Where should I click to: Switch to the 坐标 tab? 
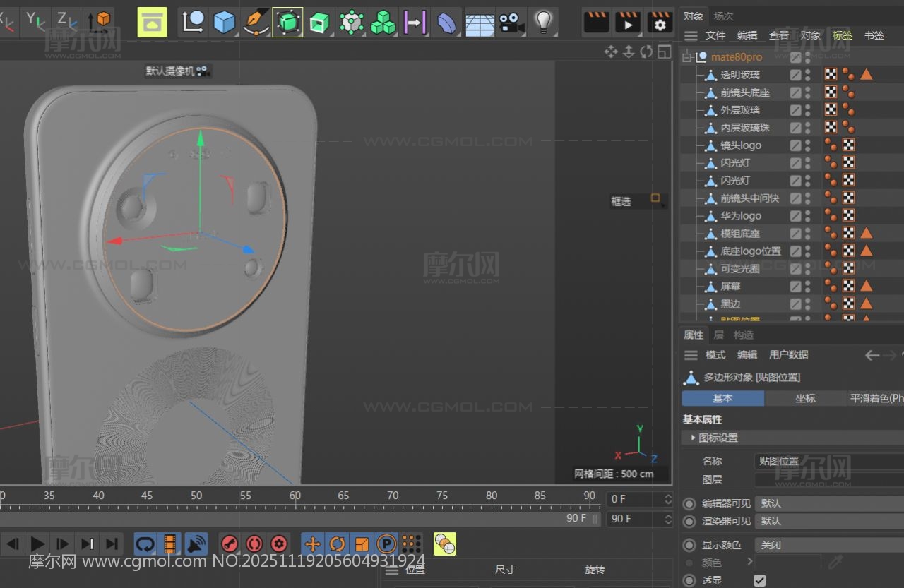[x=805, y=398]
